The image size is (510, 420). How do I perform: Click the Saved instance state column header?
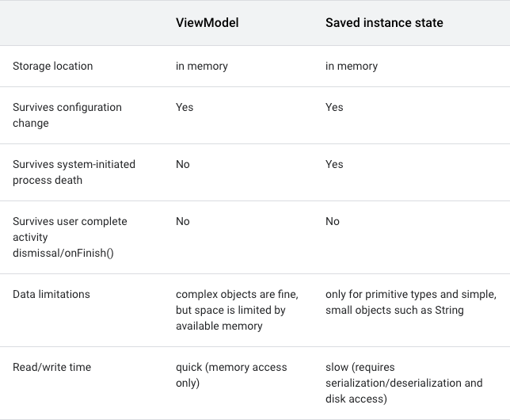384,23
